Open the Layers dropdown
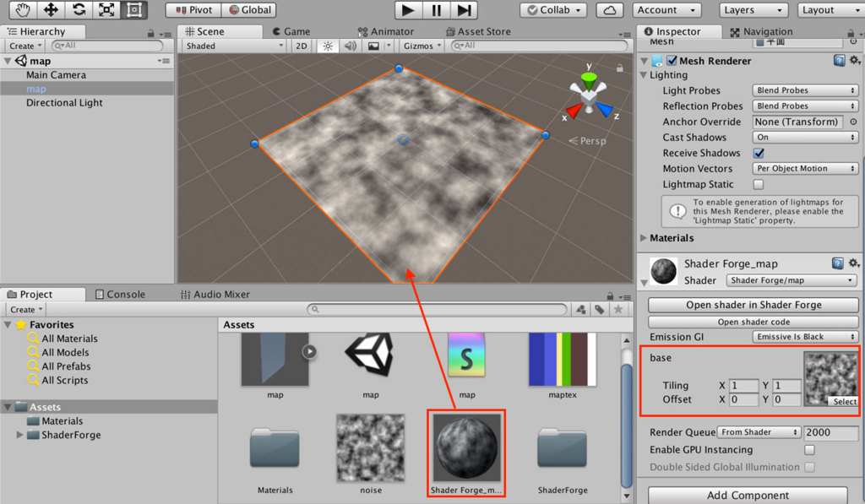Screen dimensions: 865x504 (753, 10)
